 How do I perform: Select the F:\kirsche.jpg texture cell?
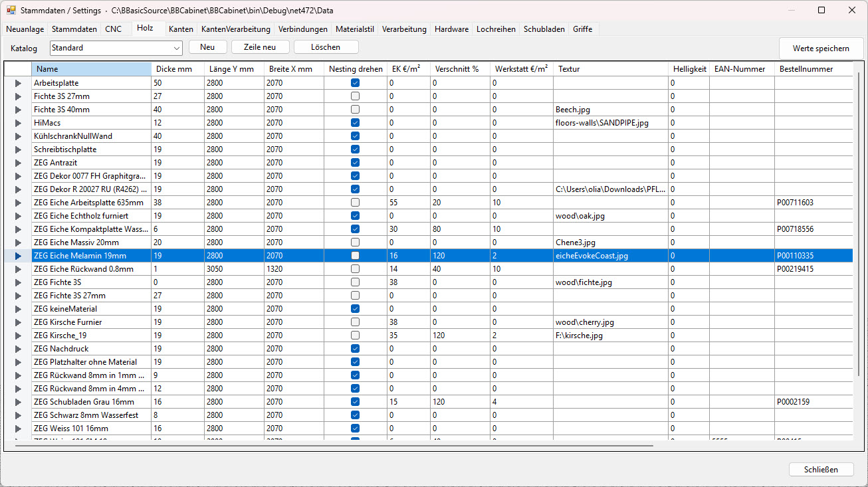(x=611, y=336)
